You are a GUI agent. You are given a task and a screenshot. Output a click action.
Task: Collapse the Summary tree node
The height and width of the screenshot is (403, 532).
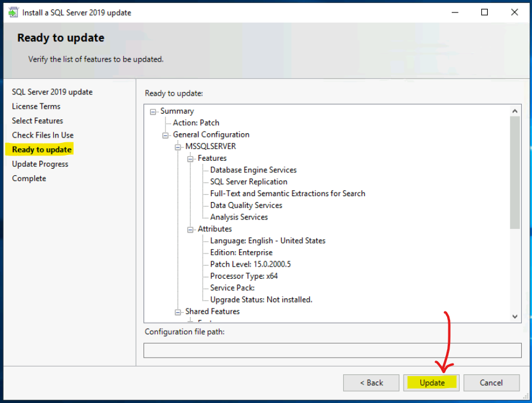point(153,112)
